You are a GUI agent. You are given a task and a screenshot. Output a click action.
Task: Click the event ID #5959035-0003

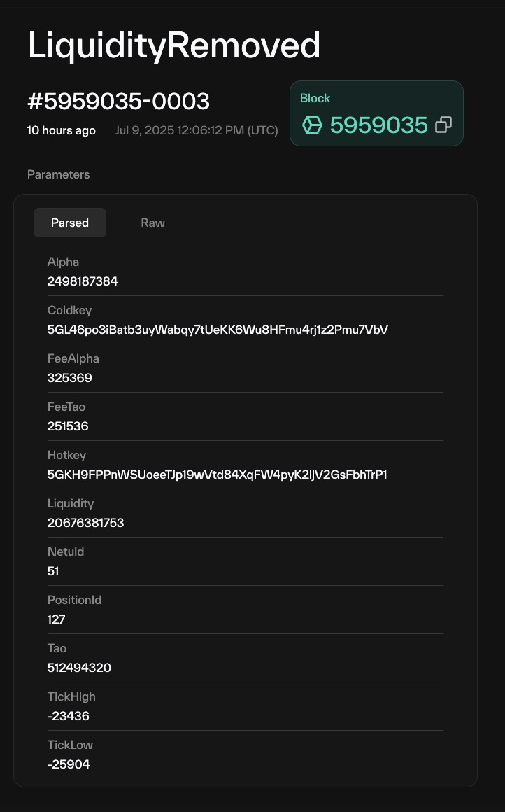118,101
